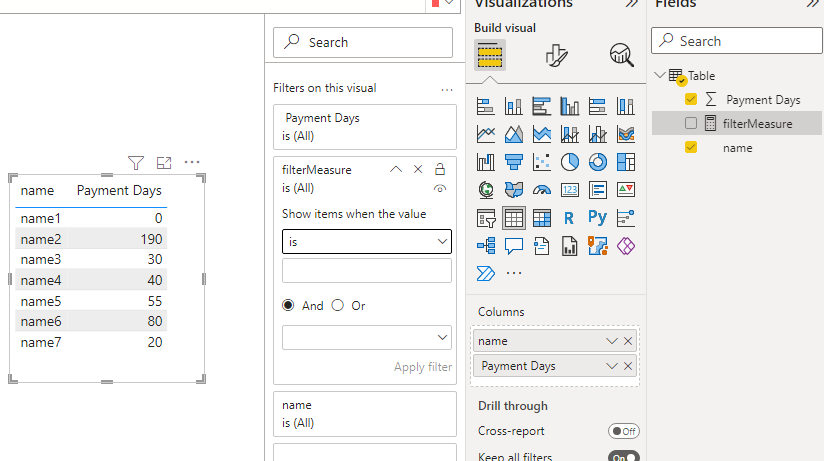Lock the filterMeasure filter
Screen dimensions: 824x461
[440, 169]
